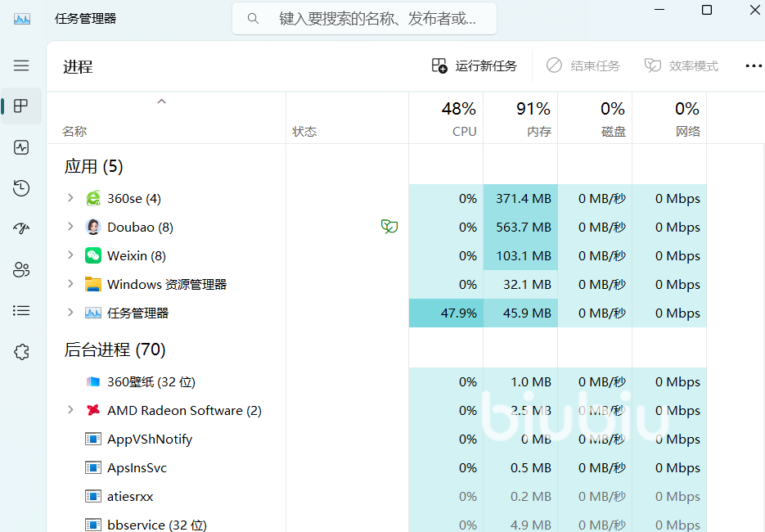Image resolution: width=765 pixels, height=532 pixels.
Task: Toggle 效率模式 in the toolbar
Action: tap(681, 66)
